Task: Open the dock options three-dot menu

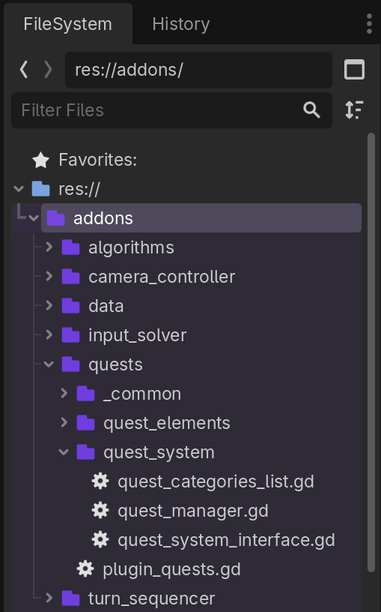Action: click(x=369, y=24)
